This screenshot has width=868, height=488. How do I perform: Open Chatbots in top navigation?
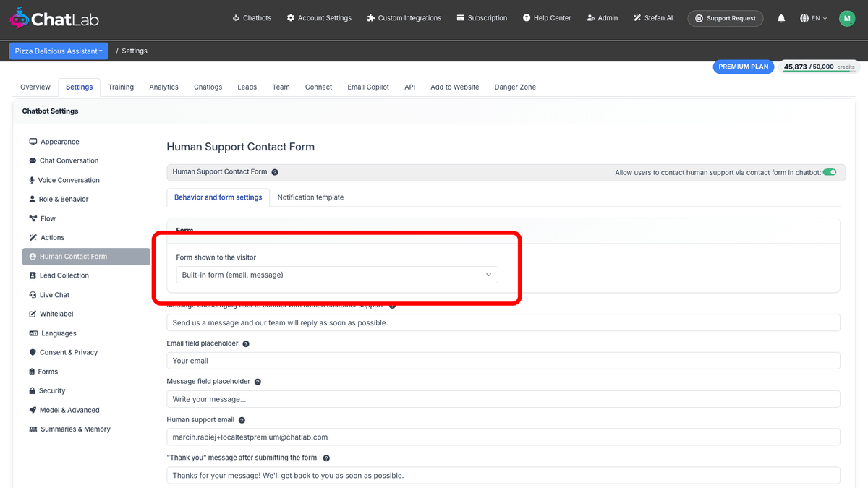[x=252, y=18]
